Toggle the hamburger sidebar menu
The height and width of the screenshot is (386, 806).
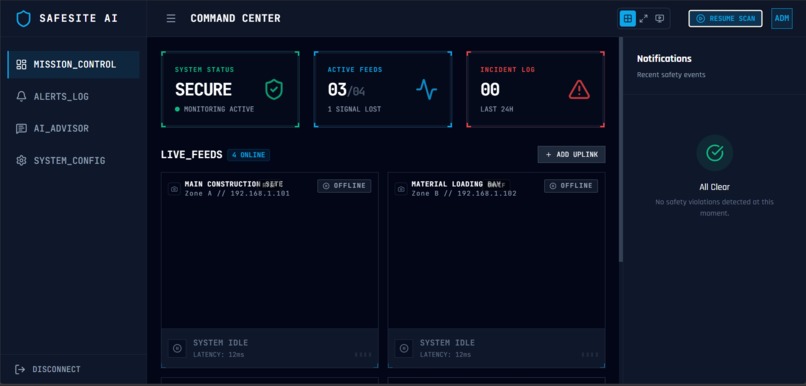tap(171, 19)
